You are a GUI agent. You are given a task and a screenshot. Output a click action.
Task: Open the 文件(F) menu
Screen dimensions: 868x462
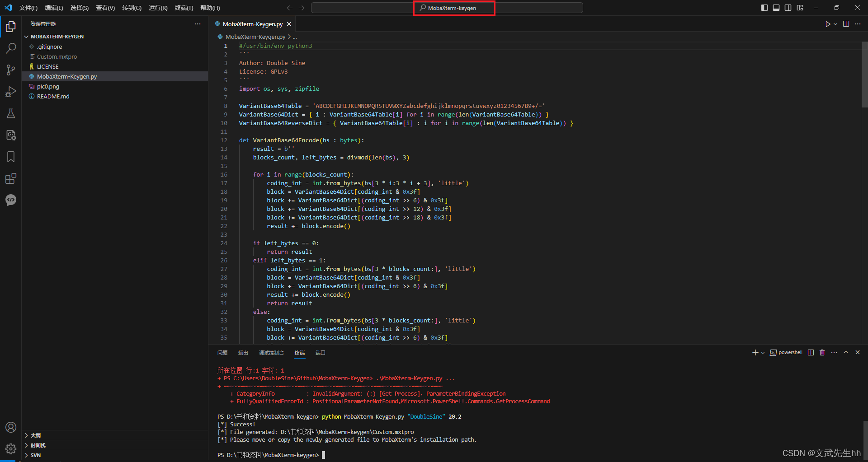click(x=28, y=8)
